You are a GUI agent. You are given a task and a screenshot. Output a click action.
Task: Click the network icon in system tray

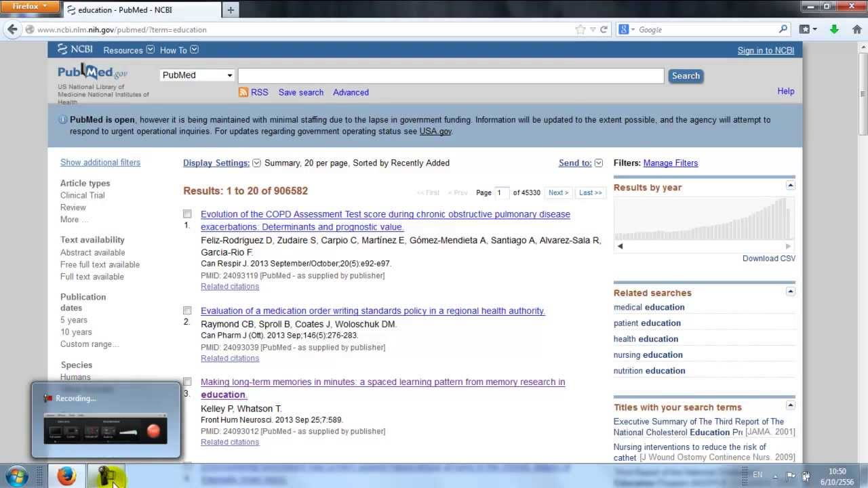[x=806, y=476]
